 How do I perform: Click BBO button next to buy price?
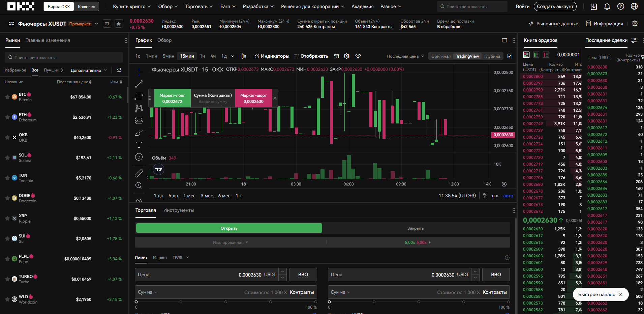(x=303, y=275)
